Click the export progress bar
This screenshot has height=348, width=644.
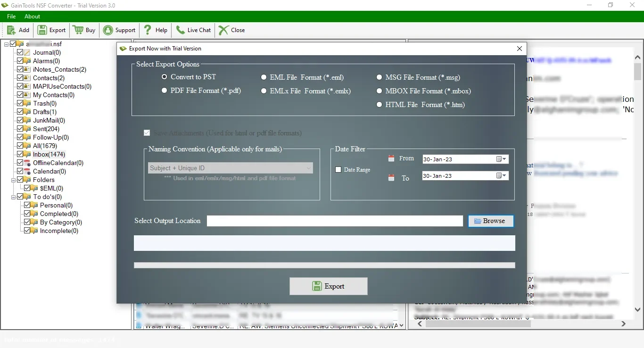(324, 265)
